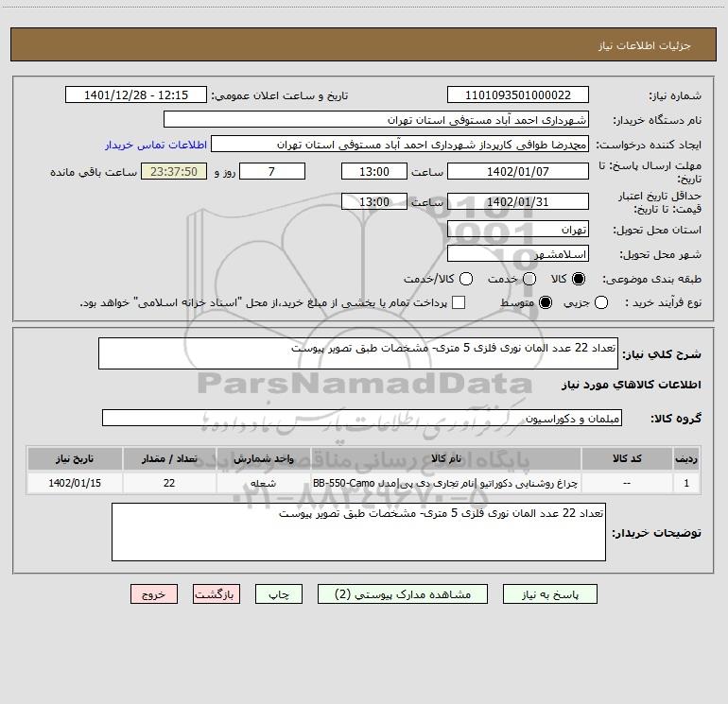This screenshot has width=728, height=704.
Task: Click the کد کالا column header
Action: 627,458
